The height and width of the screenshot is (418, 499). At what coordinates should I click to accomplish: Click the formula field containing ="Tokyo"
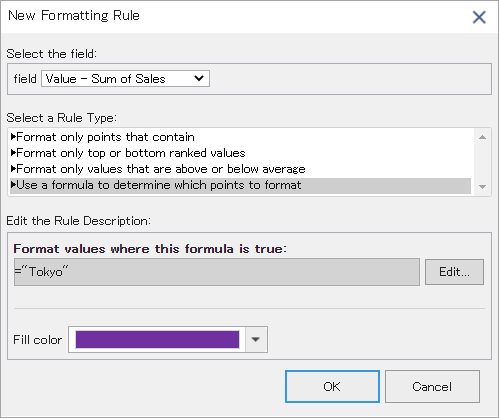tap(217, 272)
